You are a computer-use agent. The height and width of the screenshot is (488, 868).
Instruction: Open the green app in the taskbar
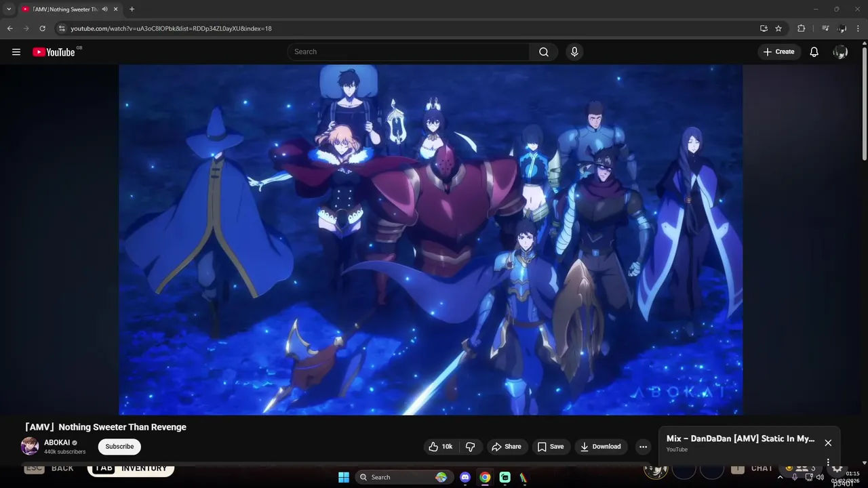point(505,477)
